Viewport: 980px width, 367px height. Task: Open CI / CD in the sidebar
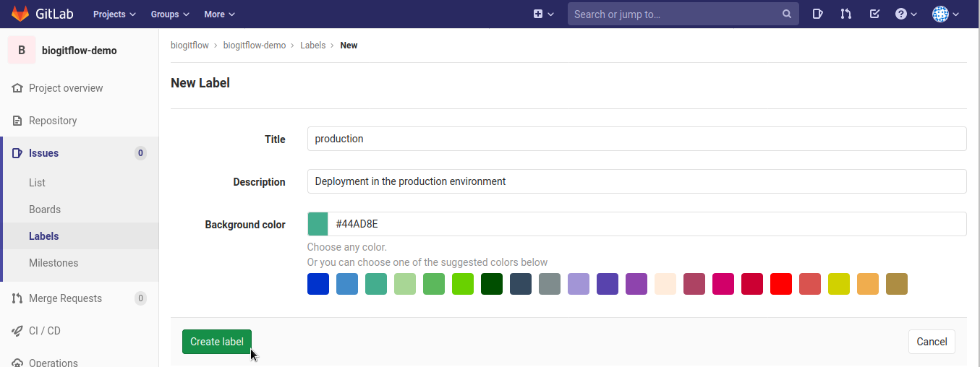pos(45,331)
